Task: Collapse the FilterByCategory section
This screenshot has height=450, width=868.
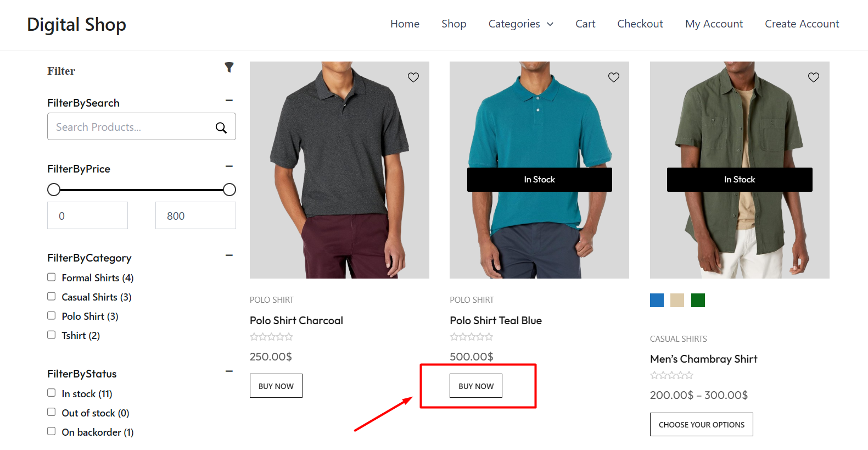Action: click(229, 255)
